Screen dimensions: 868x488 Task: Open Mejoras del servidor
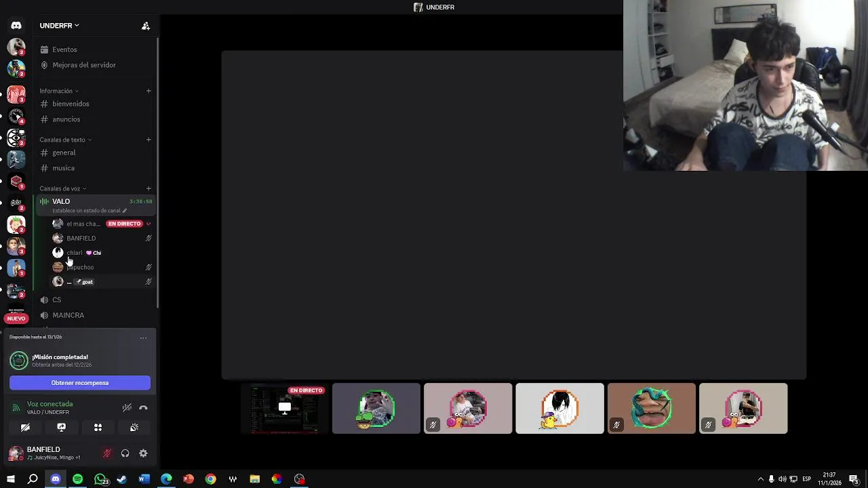click(x=96, y=65)
